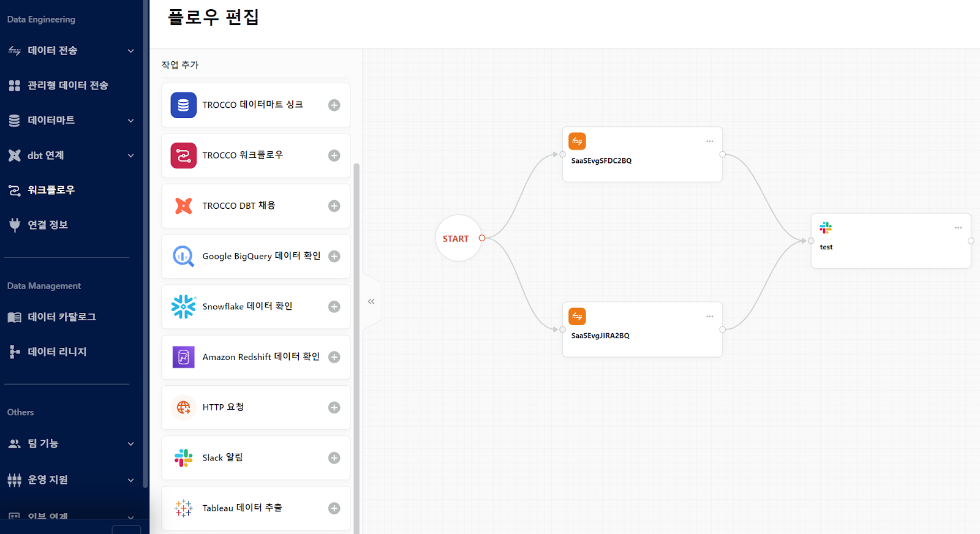Viewport: 980px width, 534px height.
Task: Expand 데이터 전송 sidebar menu chevron
Action: click(130, 51)
